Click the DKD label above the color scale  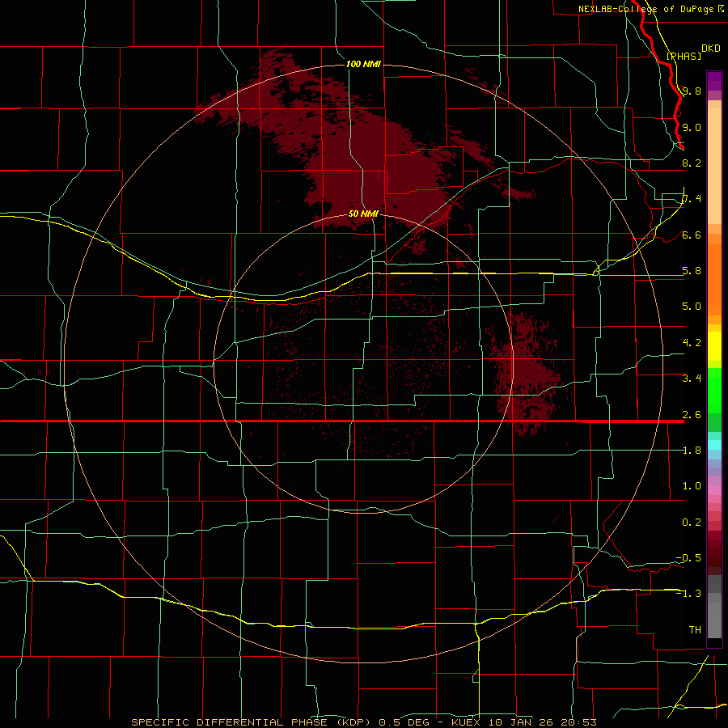click(711, 48)
